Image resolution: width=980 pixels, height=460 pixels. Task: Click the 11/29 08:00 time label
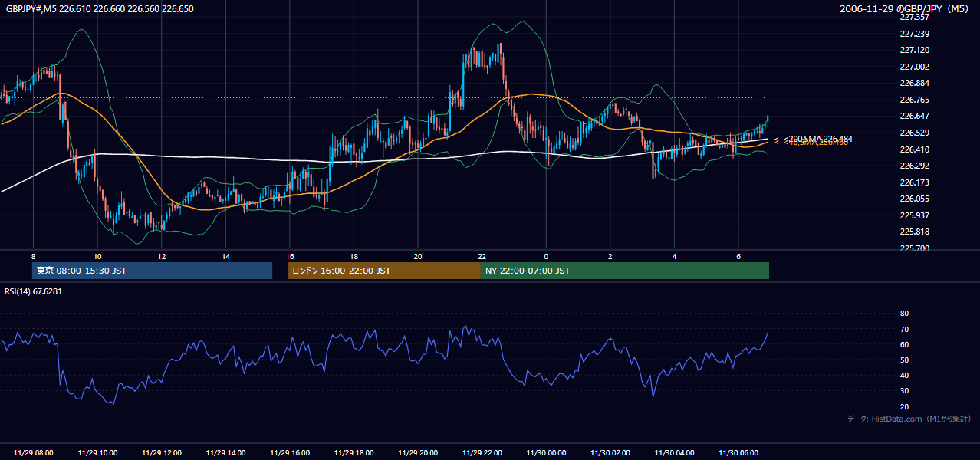coord(34,453)
